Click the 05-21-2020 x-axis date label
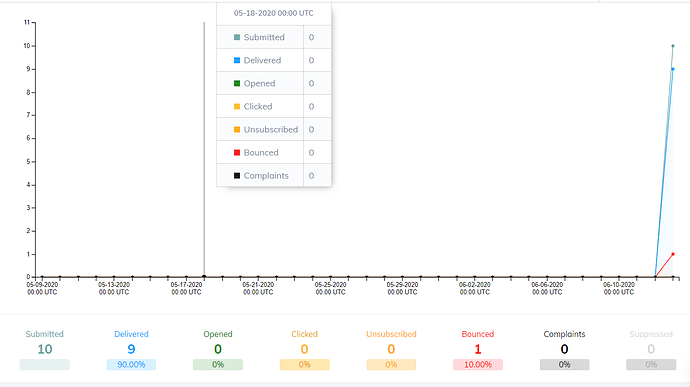690x387 pixels. [x=258, y=288]
